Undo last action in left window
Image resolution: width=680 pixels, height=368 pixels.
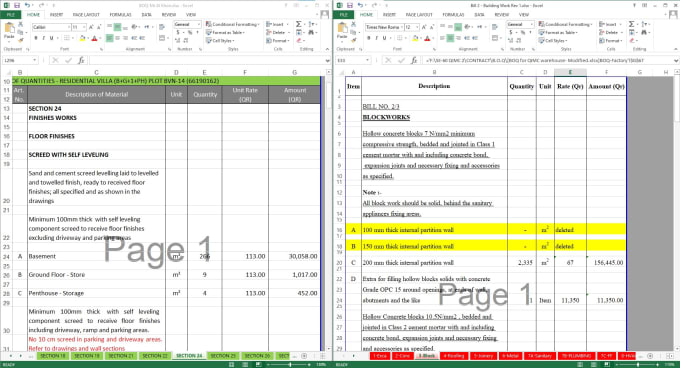point(27,5)
